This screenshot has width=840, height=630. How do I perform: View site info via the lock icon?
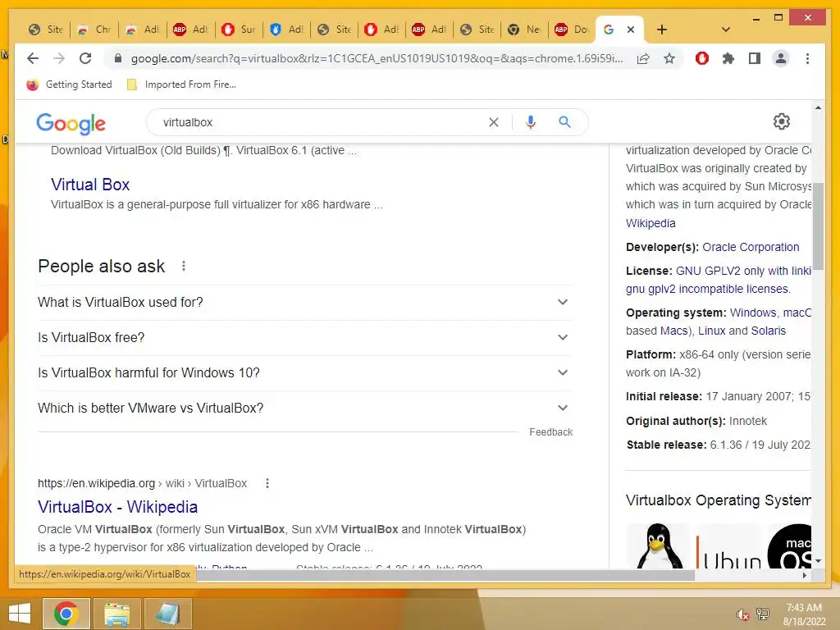pos(118,58)
